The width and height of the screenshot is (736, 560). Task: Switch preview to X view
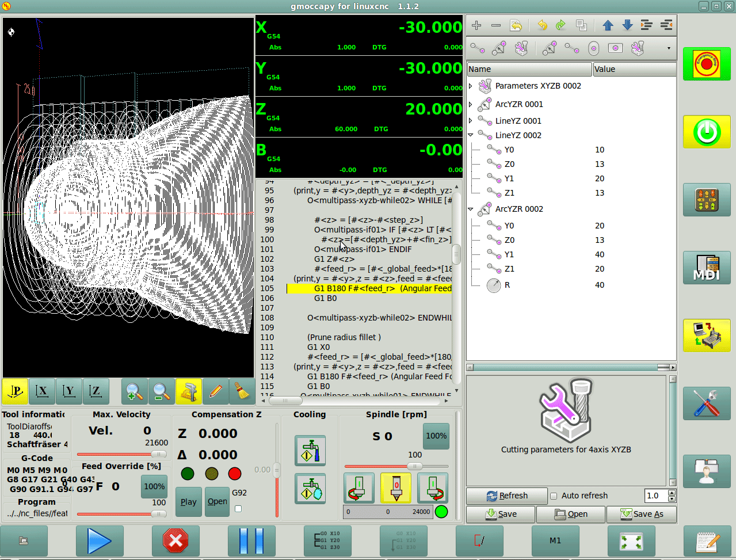pos(43,391)
